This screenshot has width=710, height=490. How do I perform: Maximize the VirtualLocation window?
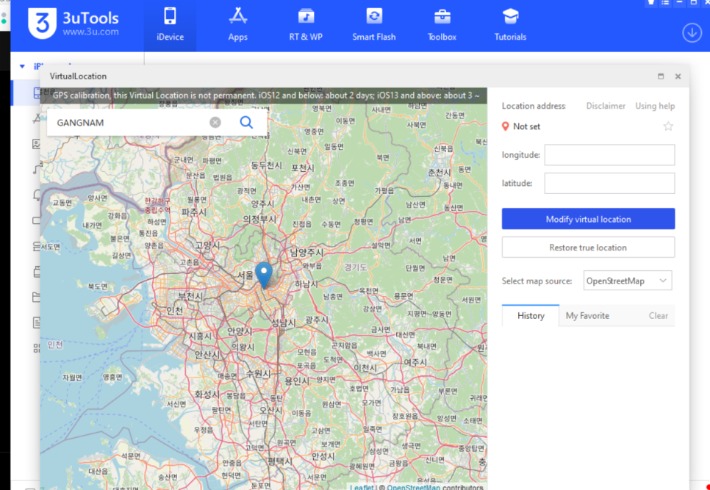pyautogui.click(x=661, y=76)
